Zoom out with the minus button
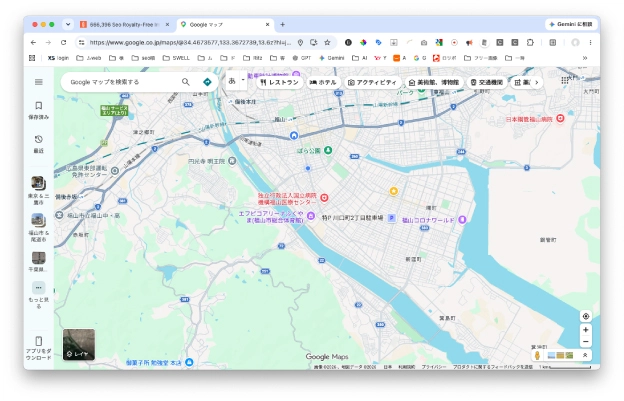Viewport: 624px width, 401px height. pyautogui.click(x=585, y=341)
